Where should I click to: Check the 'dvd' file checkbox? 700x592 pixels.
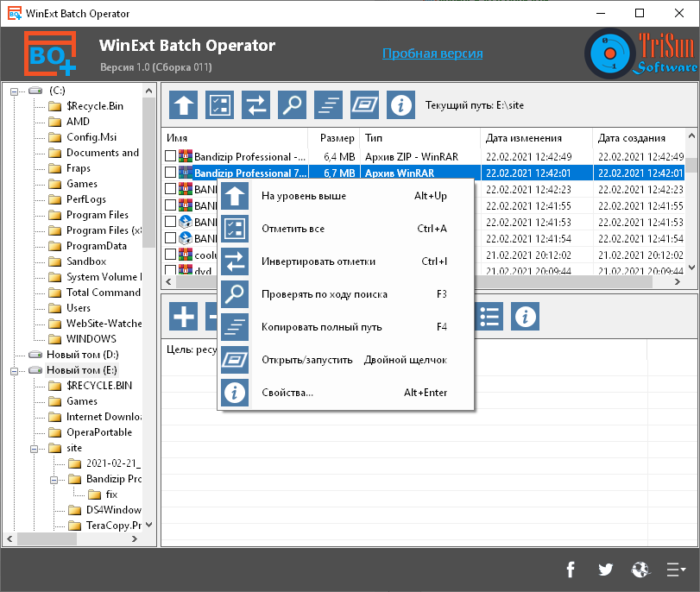tap(170, 269)
